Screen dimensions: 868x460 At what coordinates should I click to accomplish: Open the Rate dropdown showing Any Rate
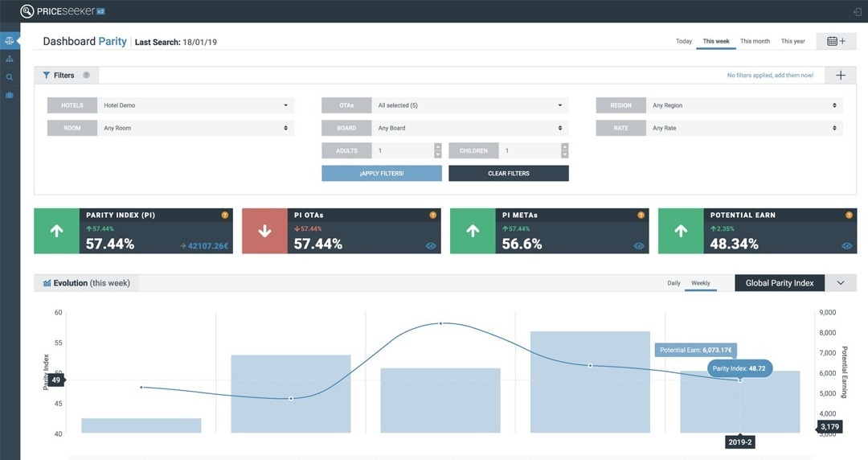point(744,128)
